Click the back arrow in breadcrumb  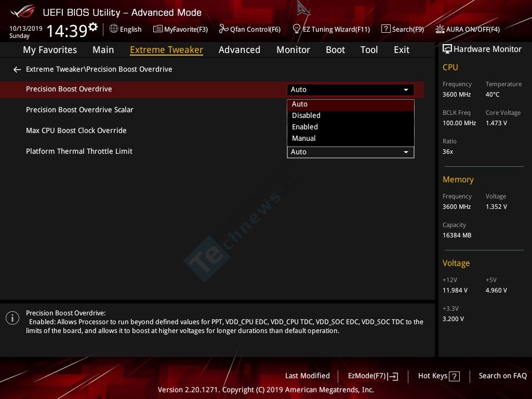[x=17, y=70]
